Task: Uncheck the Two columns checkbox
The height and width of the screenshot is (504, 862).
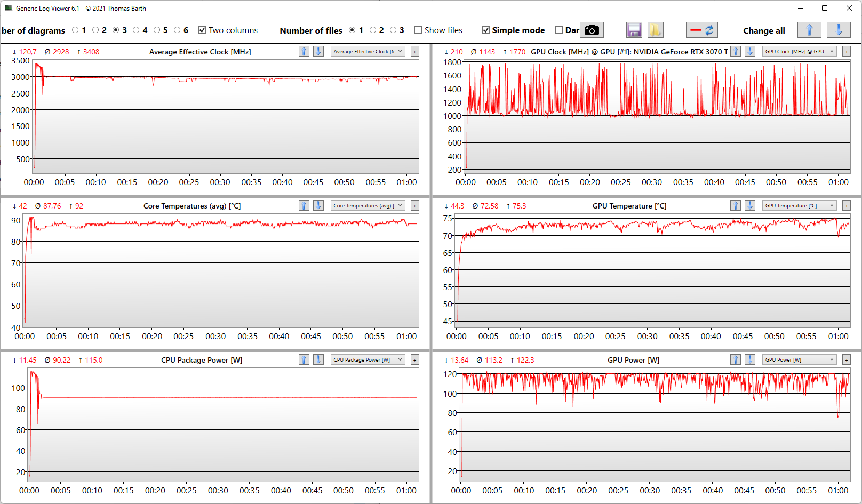Action: (x=202, y=30)
